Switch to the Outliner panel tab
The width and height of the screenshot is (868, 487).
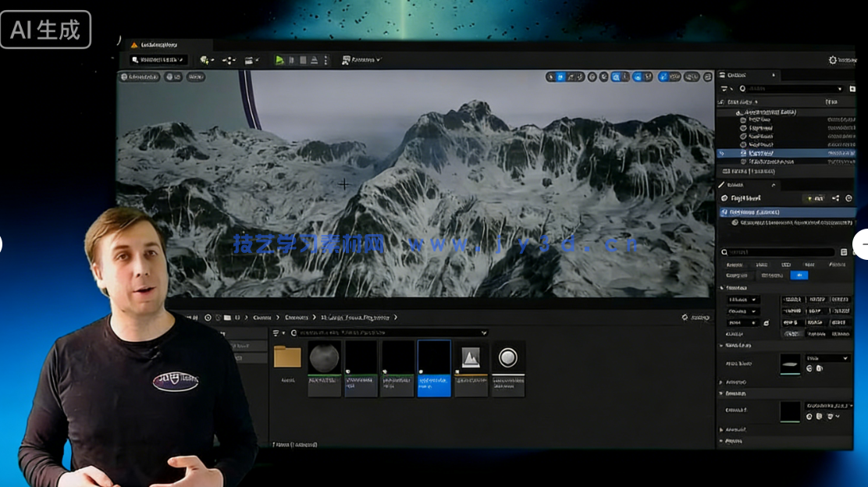pyautogui.click(x=738, y=75)
